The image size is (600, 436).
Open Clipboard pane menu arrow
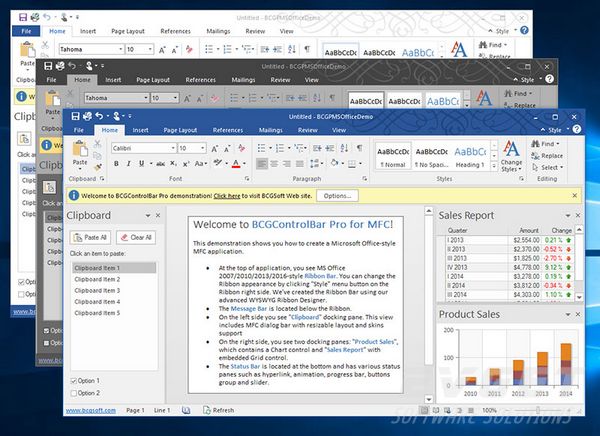pyautogui.click(x=148, y=216)
